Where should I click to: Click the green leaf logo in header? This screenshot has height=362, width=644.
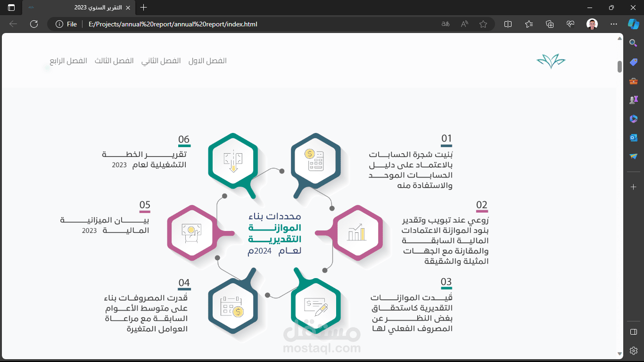point(551,61)
